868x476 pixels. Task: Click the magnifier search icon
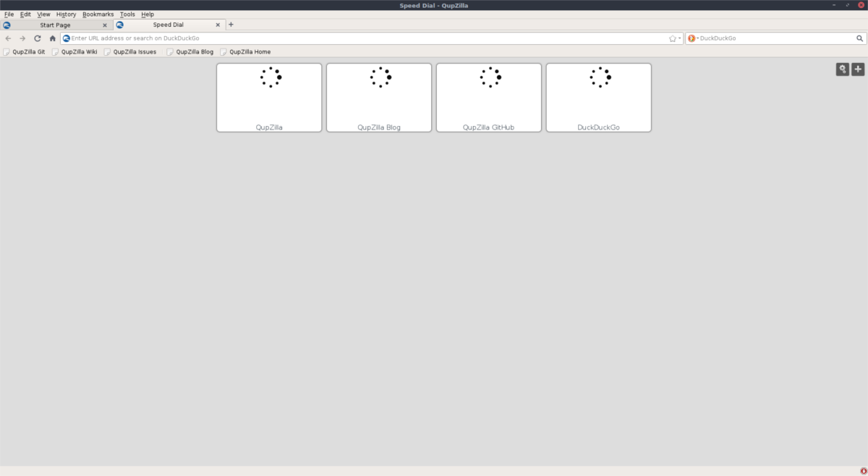pos(860,38)
